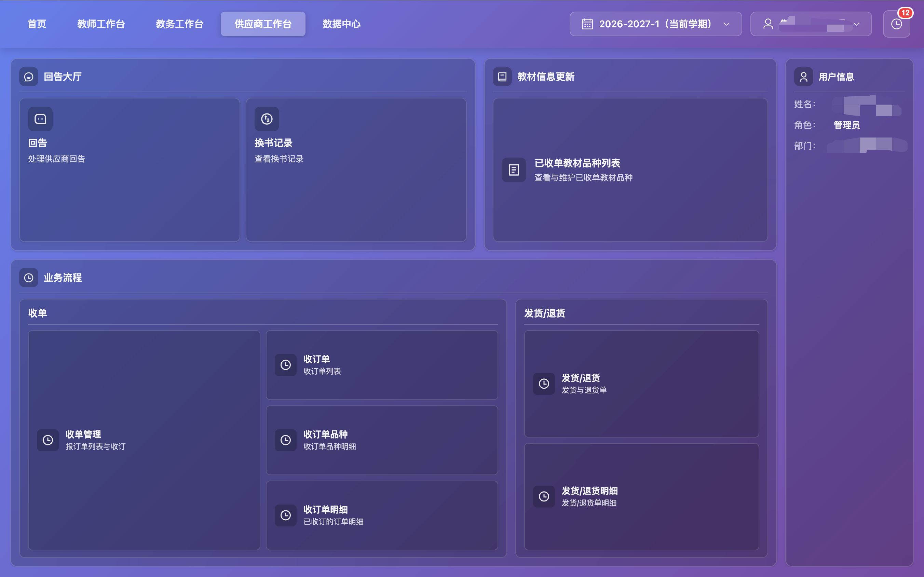
Task: Expand semester selector chevron arrow
Action: pyautogui.click(x=726, y=24)
